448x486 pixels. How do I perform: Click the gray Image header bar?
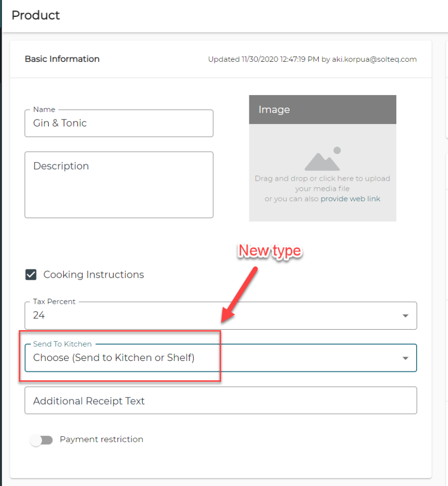pyautogui.click(x=322, y=110)
